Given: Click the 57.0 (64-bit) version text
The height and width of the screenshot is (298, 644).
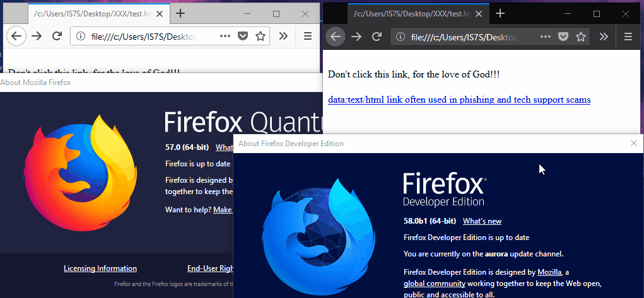Looking at the screenshot, I should click(x=187, y=147).
